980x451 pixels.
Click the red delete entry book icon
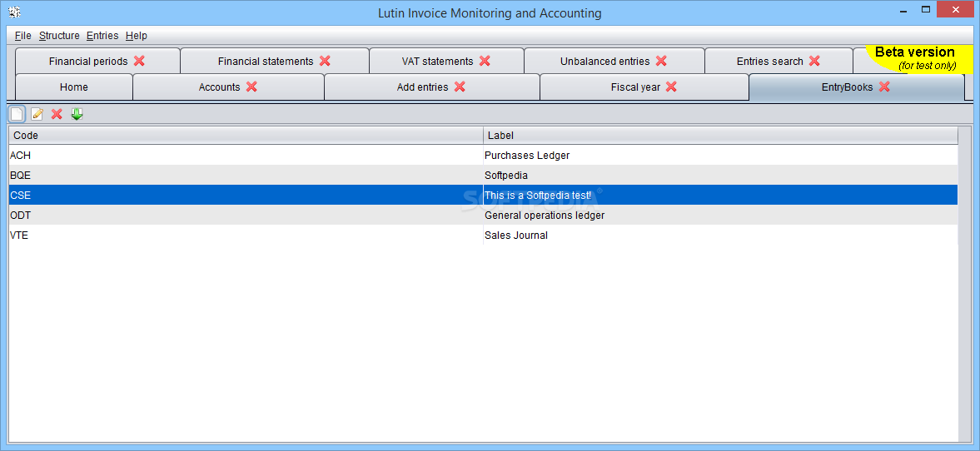click(57, 114)
